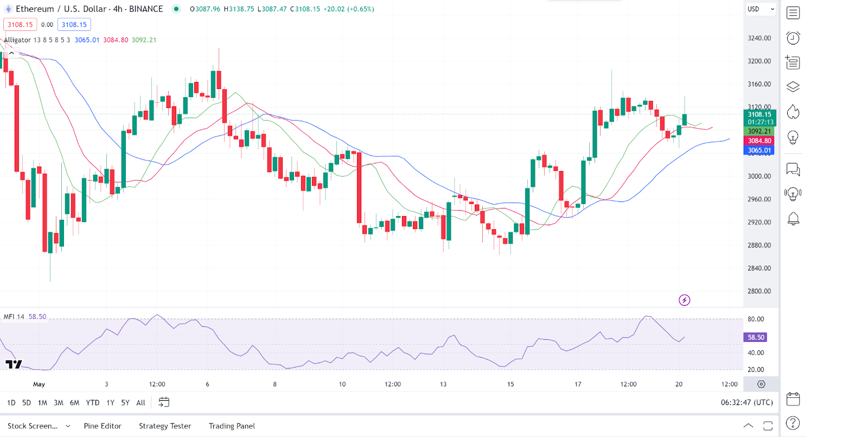
Task: Click the green market status dot
Action: click(x=176, y=9)
